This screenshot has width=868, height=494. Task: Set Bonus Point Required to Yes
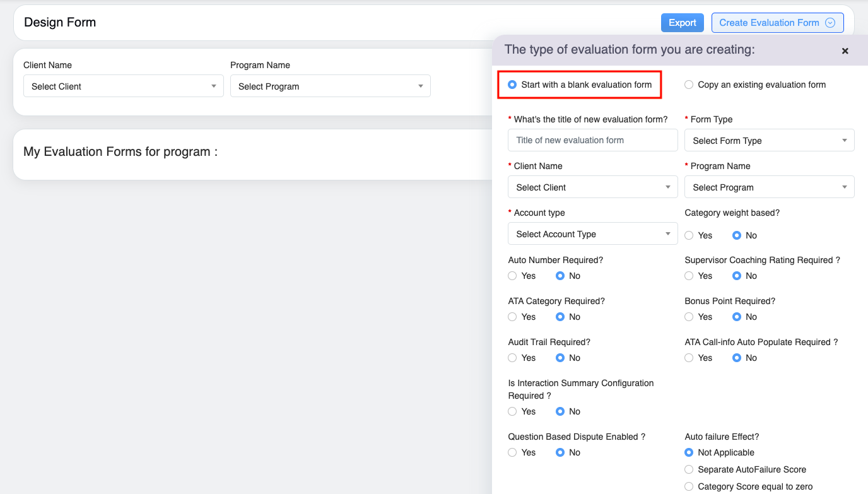click(689, 317)
